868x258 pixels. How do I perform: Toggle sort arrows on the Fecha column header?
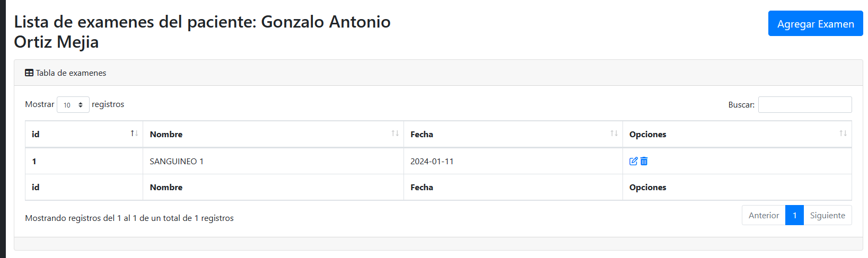(x=614, y=134)
